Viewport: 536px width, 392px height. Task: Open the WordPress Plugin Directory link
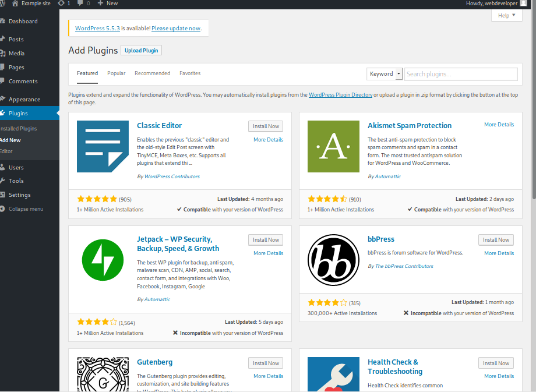point(340,95)
